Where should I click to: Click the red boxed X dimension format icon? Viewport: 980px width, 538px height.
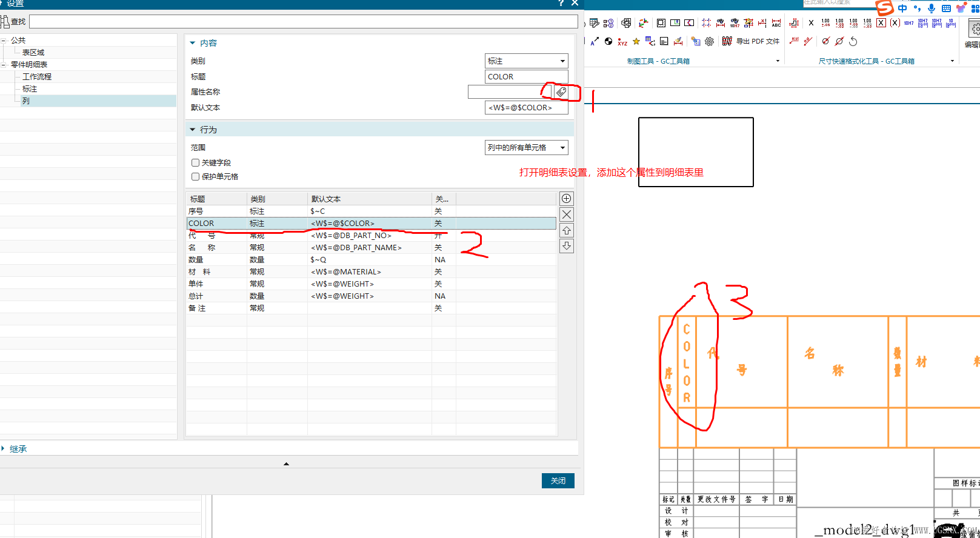tap(881, 23)
